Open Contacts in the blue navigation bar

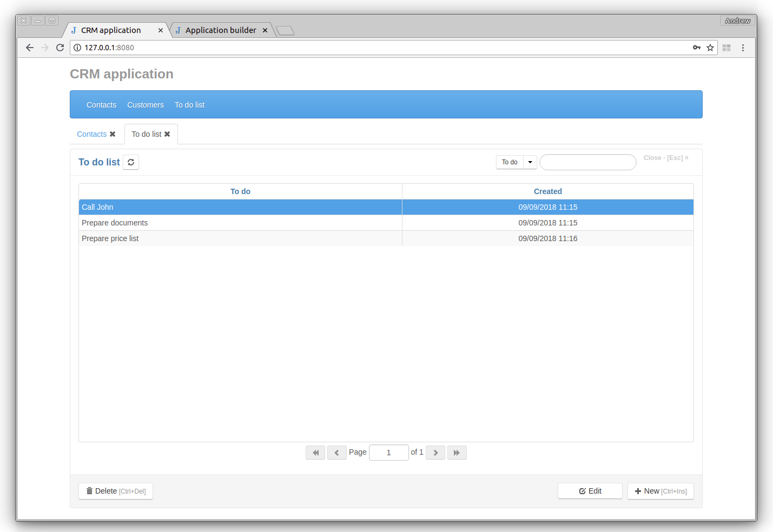(102, 105)
